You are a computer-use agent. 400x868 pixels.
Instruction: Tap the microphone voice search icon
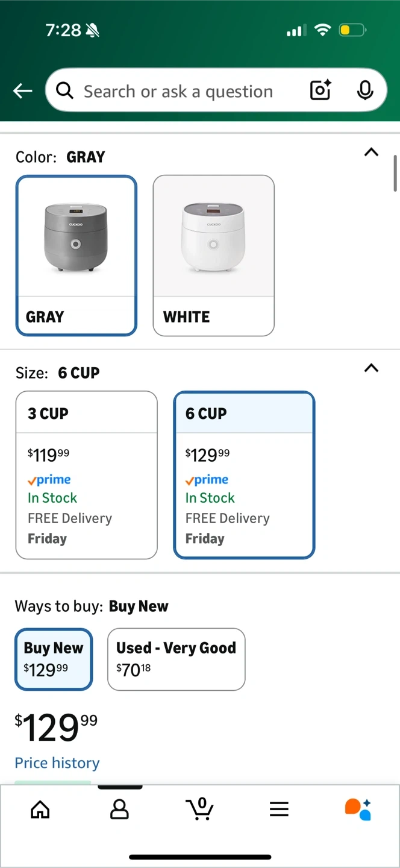coord(364,91)
